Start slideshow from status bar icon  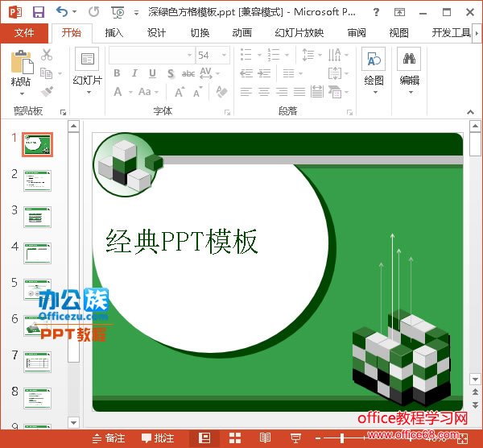[x=295, y=438]
